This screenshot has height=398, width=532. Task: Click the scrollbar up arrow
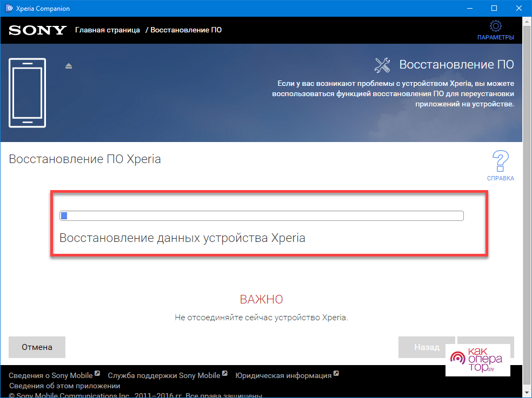527,23
